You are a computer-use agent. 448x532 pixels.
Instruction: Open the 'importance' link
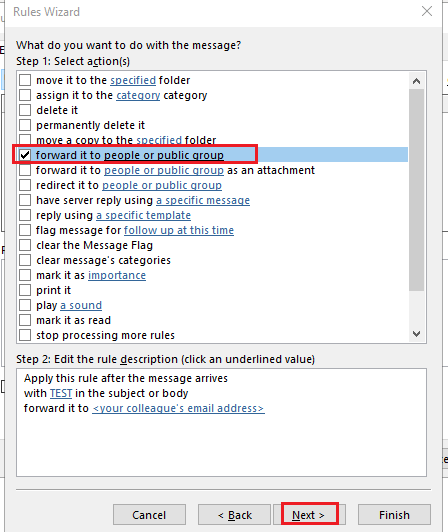[117, 275]
